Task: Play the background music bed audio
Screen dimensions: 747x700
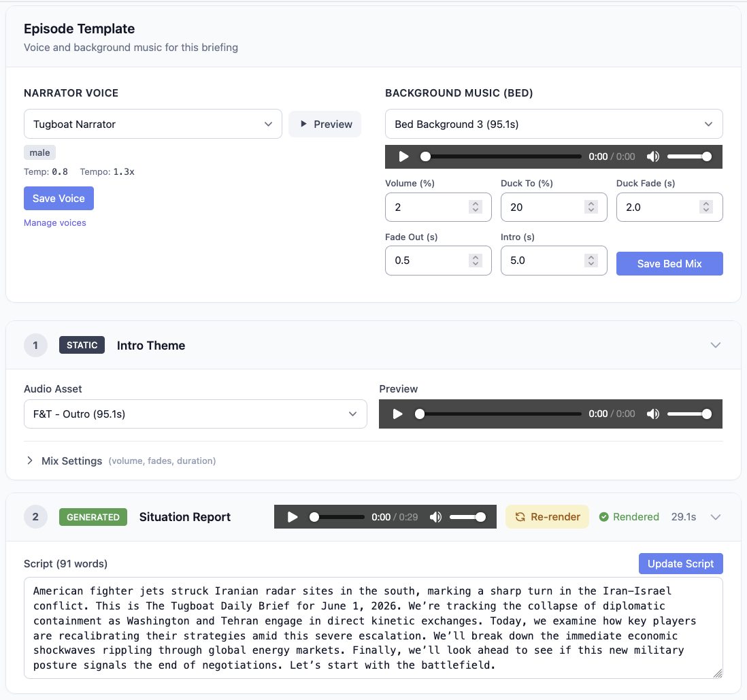Action: (403, 156)
